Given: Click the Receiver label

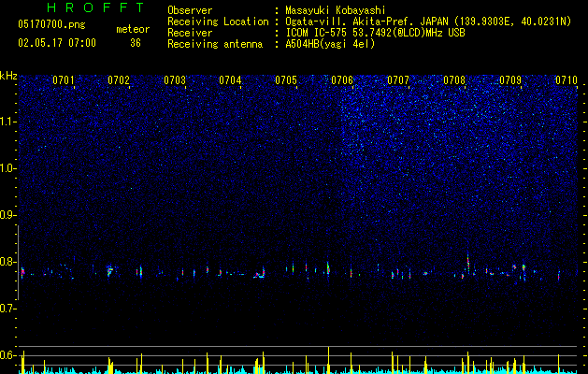Looking at the screenshot, I should point(190,33).
